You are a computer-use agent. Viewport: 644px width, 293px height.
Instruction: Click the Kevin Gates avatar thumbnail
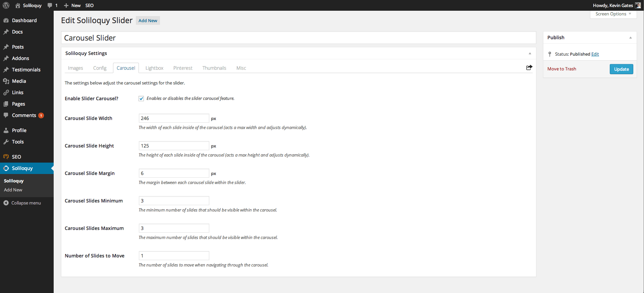638,5
